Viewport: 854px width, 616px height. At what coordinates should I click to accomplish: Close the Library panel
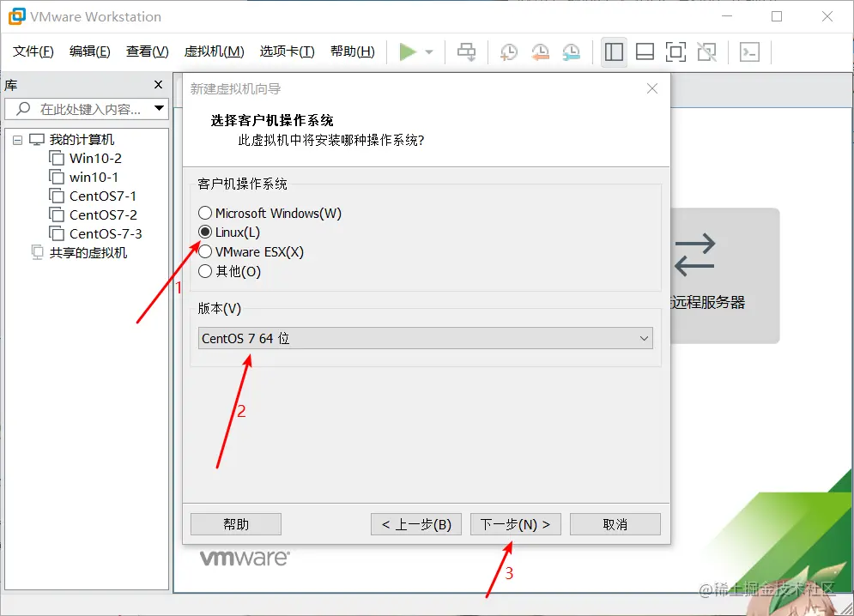click(x=159, y=85)
